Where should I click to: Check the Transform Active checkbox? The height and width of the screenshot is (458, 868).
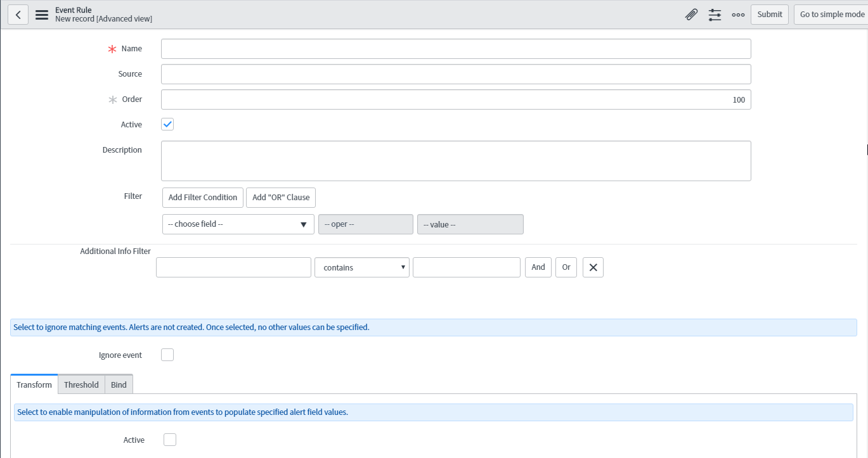coord(170,440)
